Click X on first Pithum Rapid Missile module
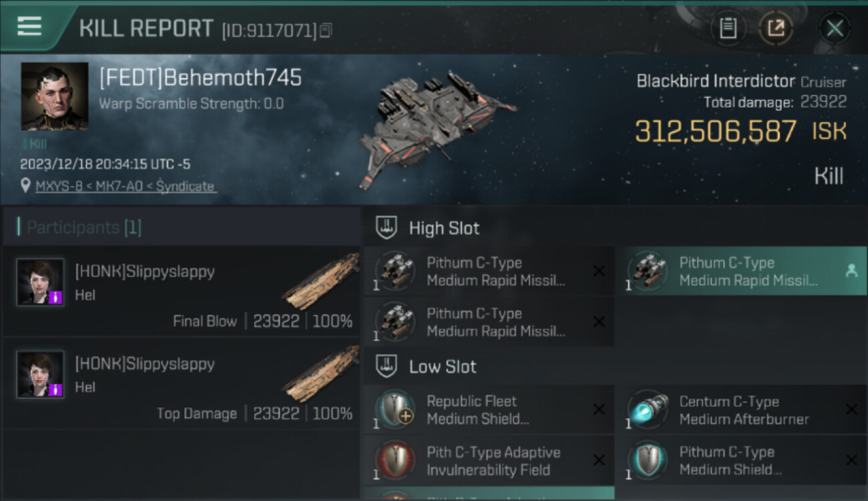868x501 pixels. click(599, 271)
